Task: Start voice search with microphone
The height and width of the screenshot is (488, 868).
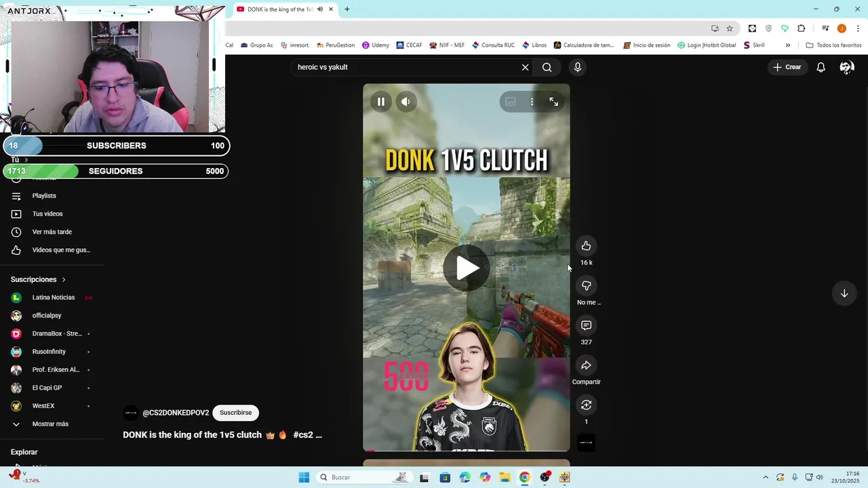Action: 578,67
